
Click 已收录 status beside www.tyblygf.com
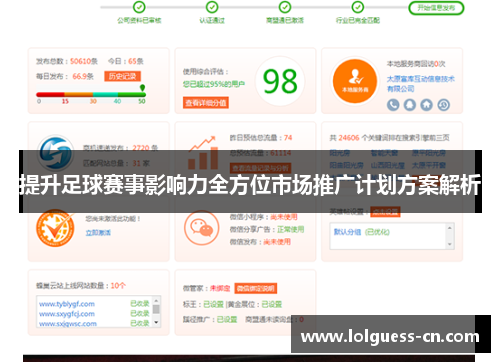pyautogui.click(x=140, y=303)
